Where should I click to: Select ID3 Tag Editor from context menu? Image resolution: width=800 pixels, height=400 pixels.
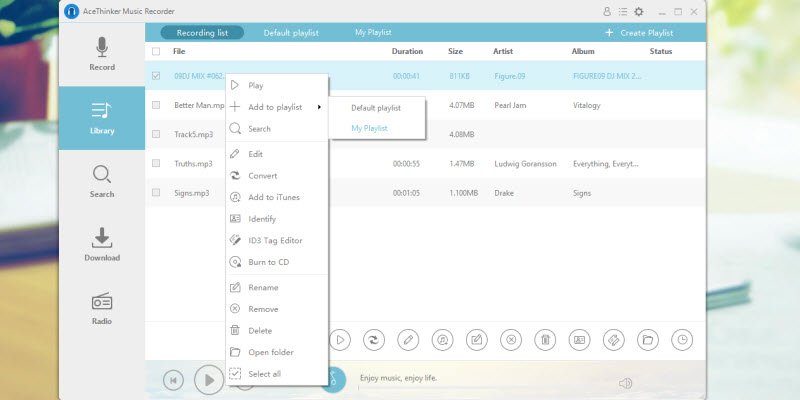[275, 240]
